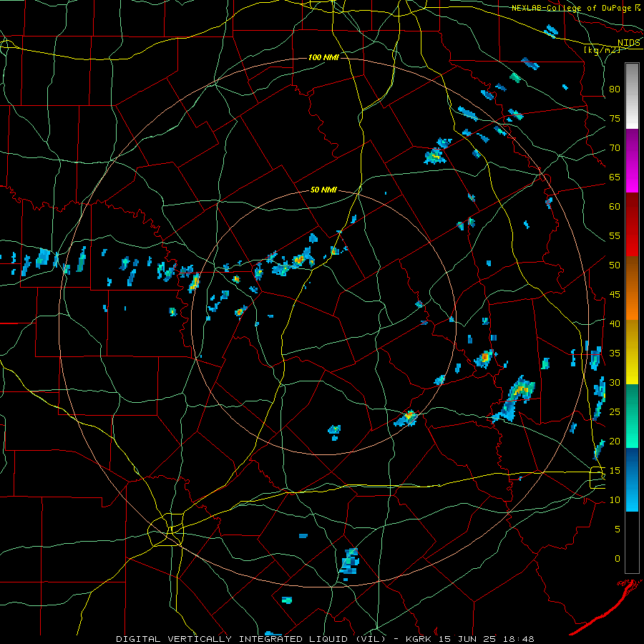Select the white top segment of the color scale

coord(632,96)
